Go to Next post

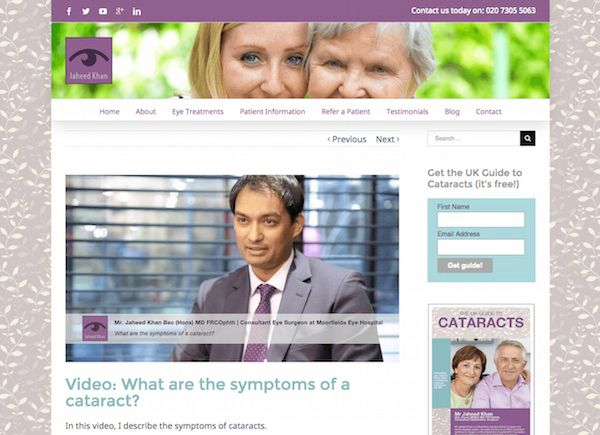(387, 139)
